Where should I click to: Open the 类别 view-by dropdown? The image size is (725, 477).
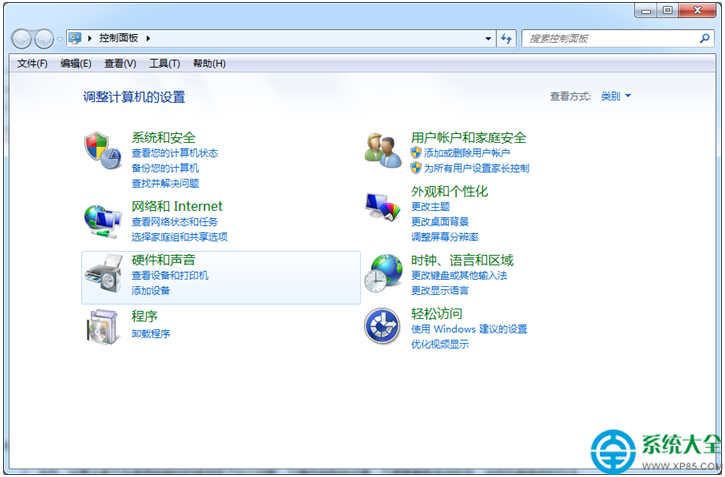point(615,96)
